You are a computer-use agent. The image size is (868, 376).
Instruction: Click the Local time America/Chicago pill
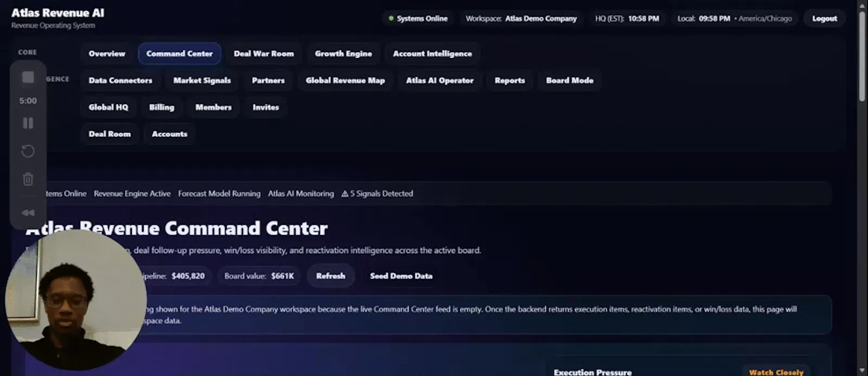[x=735, y=18]
